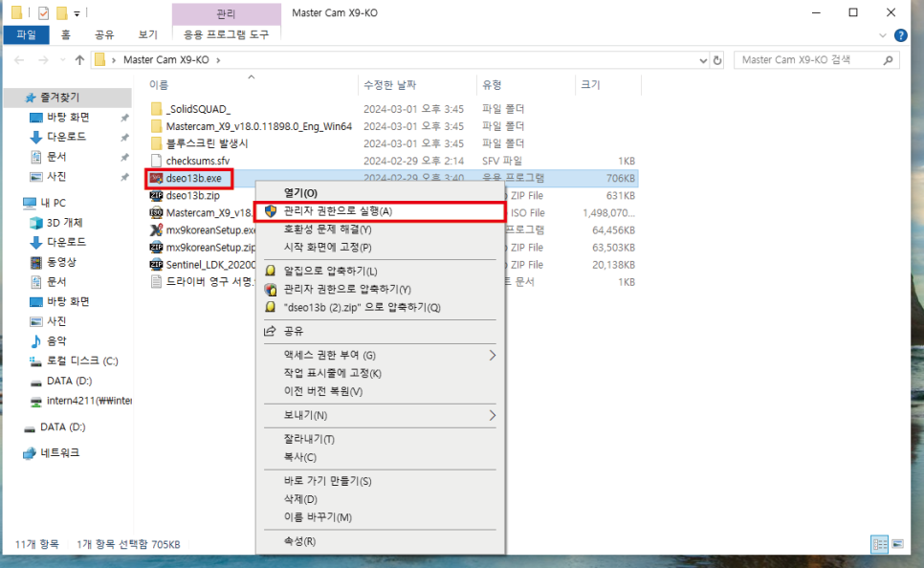
Task: Sort by 이름 column header
Action: 159,85
